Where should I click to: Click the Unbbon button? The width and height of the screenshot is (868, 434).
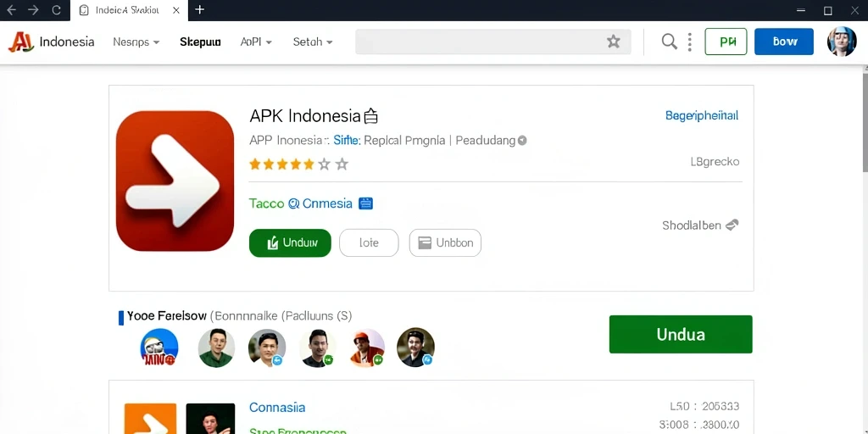click(x=445, y=243)
